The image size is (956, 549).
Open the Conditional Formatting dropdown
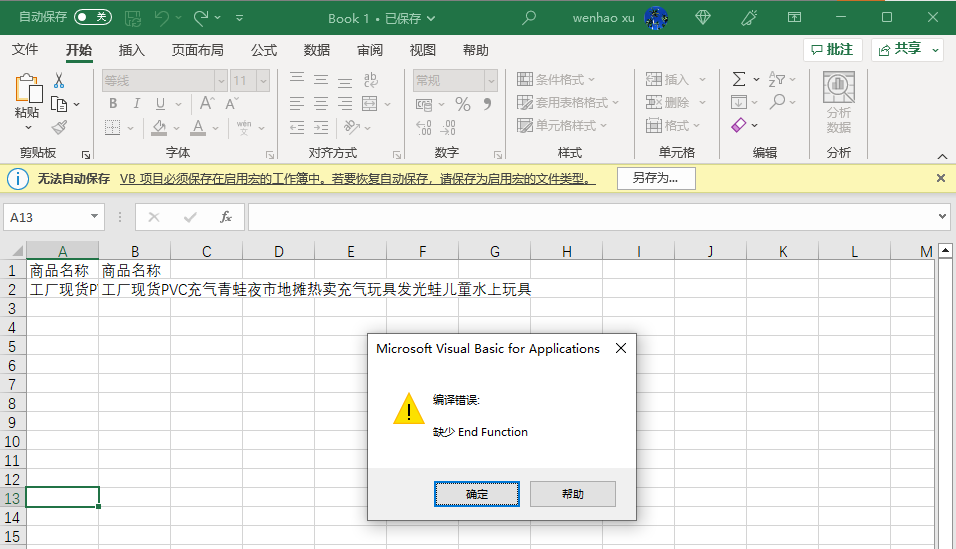pos(556,79)
